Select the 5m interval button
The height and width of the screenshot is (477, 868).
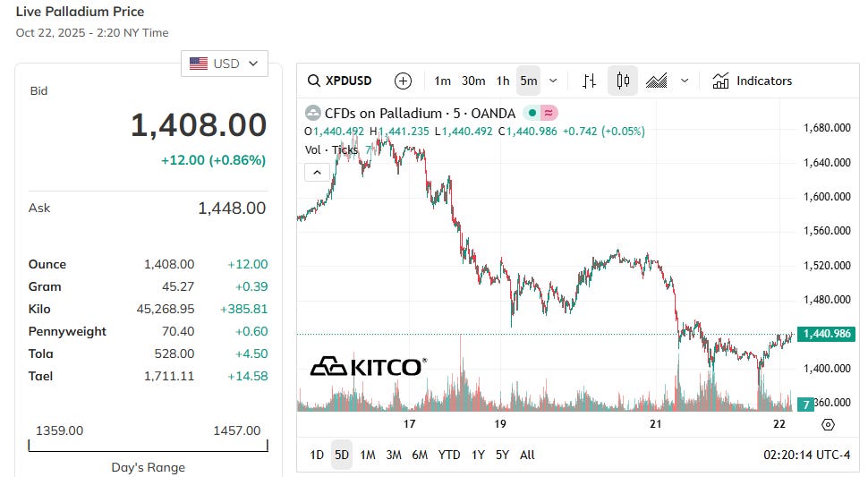tap(529, 81)
